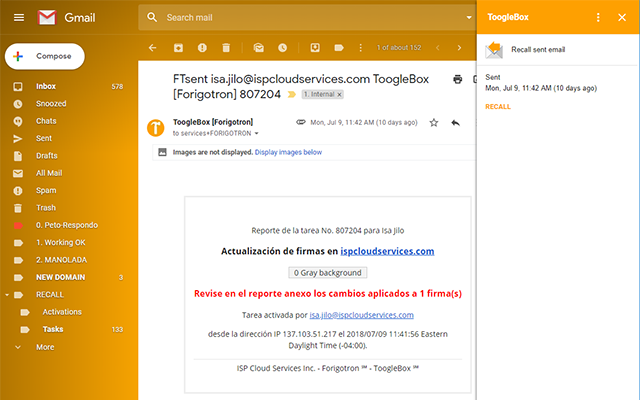Click Recall sent email heading text

[538, 50]
